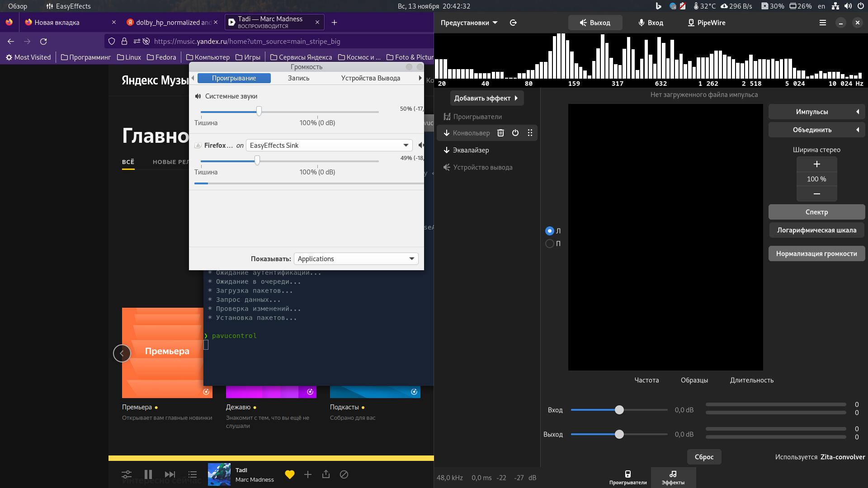Screen dimensions: 868x488
Task: Open Показывать Applications combo box
Action: click(356, 259)
